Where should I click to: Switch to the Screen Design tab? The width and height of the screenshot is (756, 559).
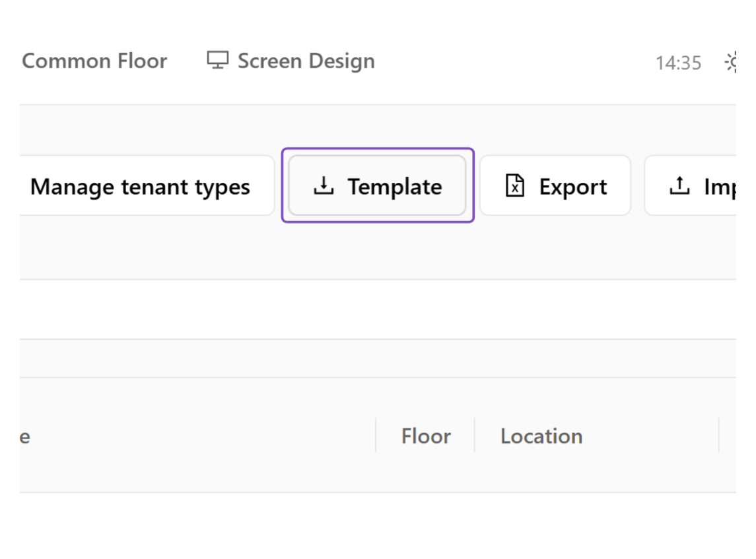291,61
